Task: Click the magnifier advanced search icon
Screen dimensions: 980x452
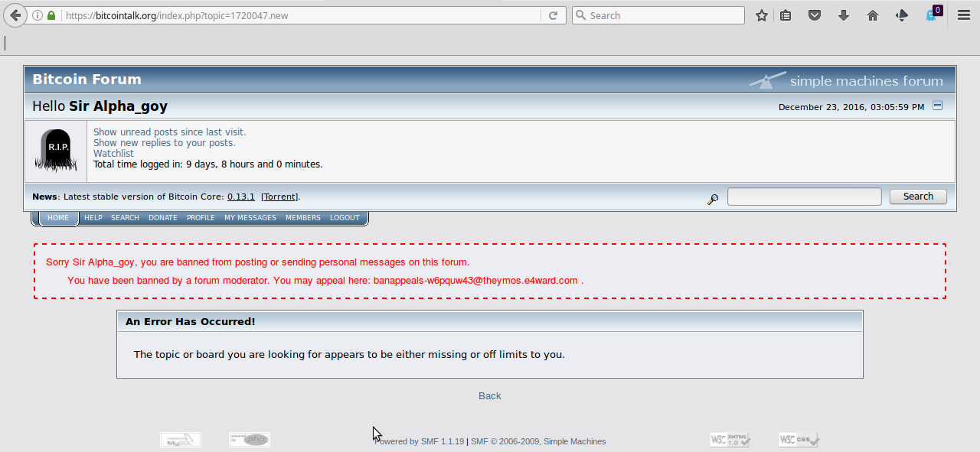Action: pos(713,199)
